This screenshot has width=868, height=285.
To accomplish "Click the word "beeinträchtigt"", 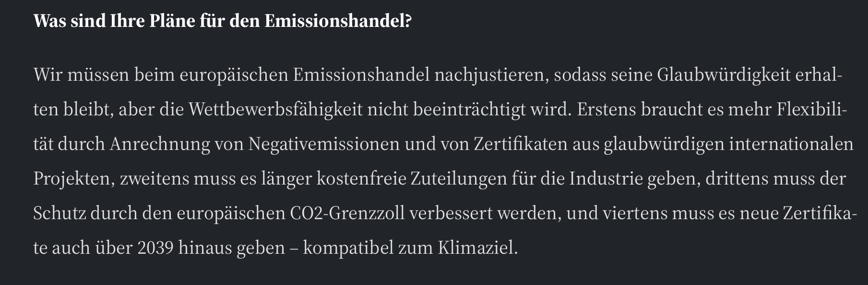I will 469,110.
